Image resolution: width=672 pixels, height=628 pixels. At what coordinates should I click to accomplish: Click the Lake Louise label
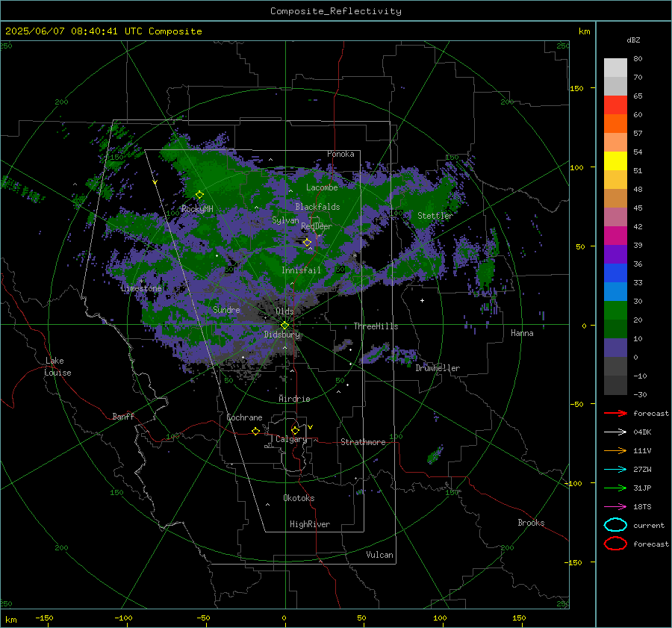pos(57,367)
